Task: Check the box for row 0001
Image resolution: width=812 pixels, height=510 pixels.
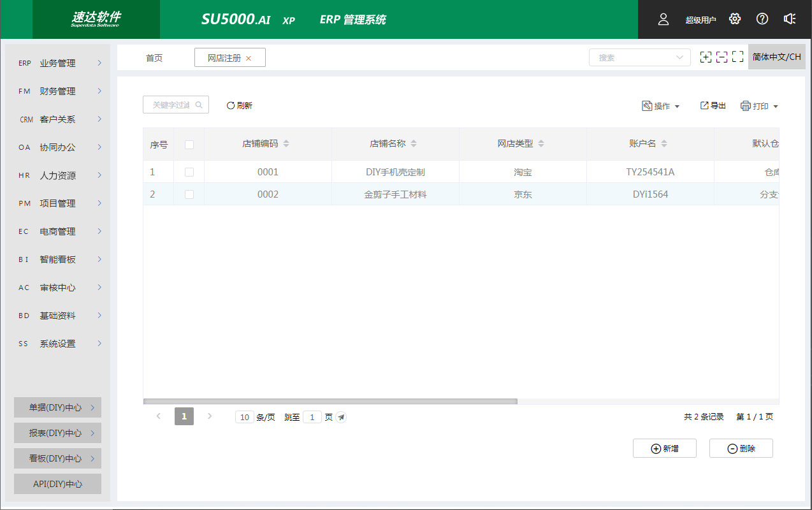Action: pos(189,172)
